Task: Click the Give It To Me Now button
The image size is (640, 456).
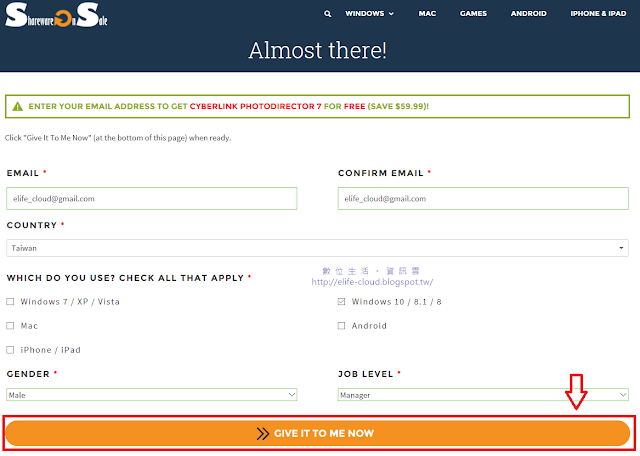Action: click(318, 433)
